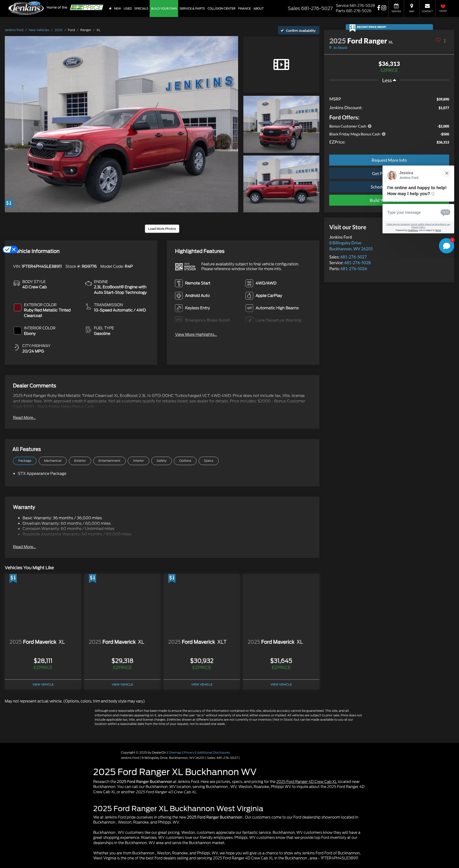Image resolution: width=459 pixels, height=868 pixels.
Task: Select the Entertainment features tab
Action: point(109,461)
